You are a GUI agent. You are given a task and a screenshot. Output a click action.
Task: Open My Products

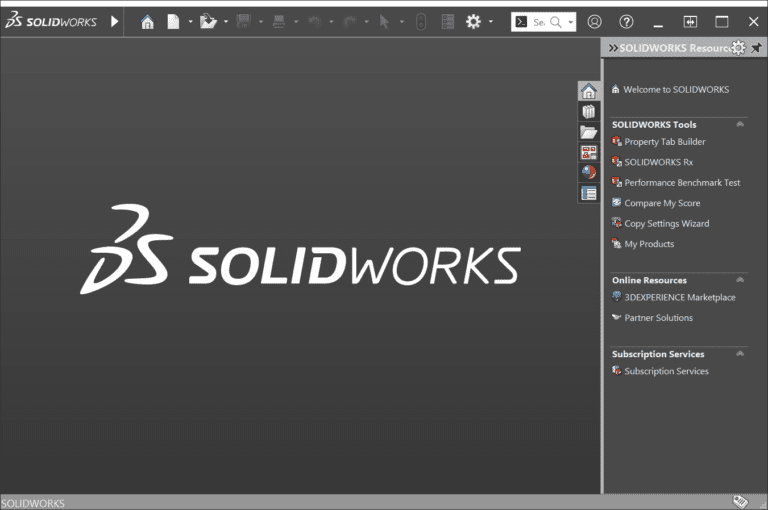[649, 244]
